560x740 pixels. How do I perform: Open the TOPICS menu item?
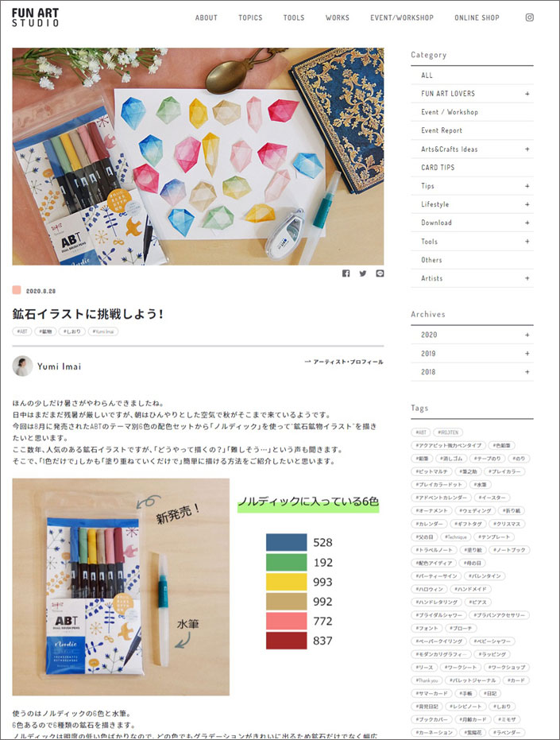click(x=250, y=17)
